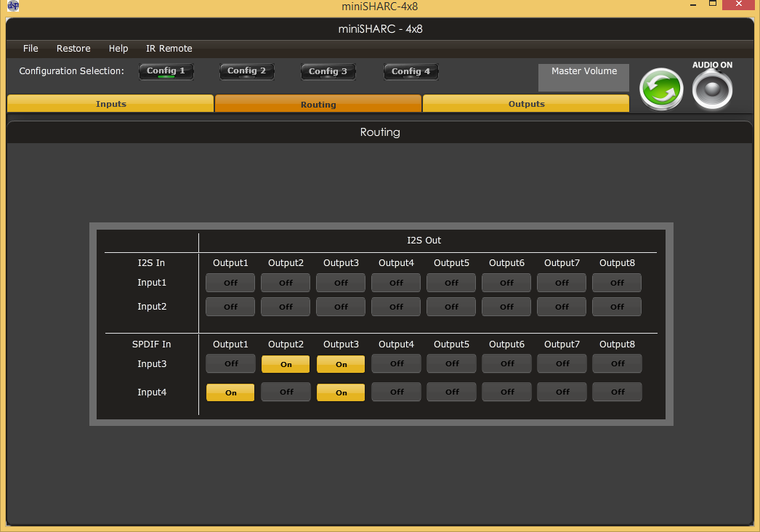Toggle I2S Input1 to Output1 routing
This screenshot has height=532, width=760.
coord(230,283)
